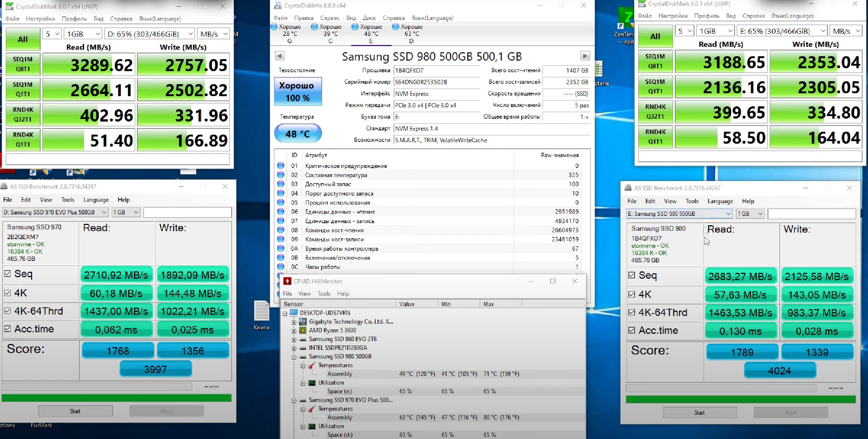Click the text field beside 1 GB dropdown in left AS SSD
This screenshot has height=439, width=868.
pos(187,212)
